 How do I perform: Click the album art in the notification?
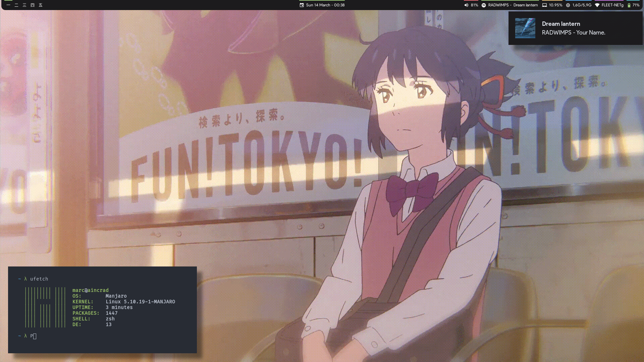525,28
